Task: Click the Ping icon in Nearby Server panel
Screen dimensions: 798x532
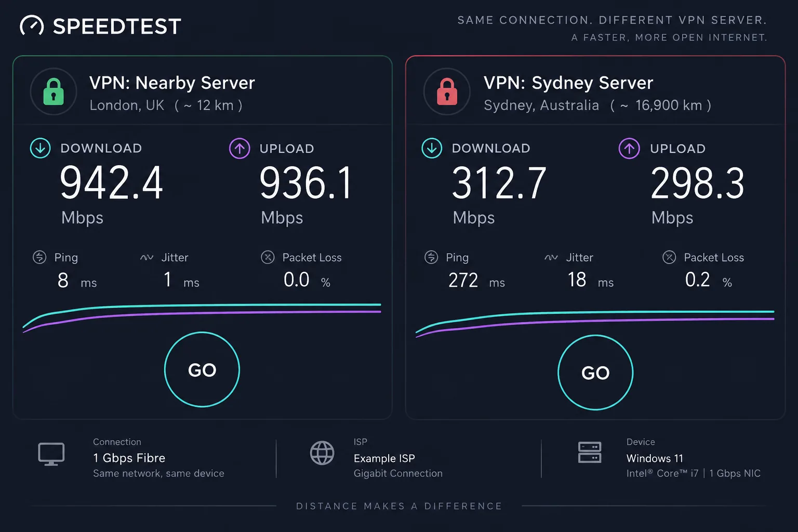Action: point(39,257)
